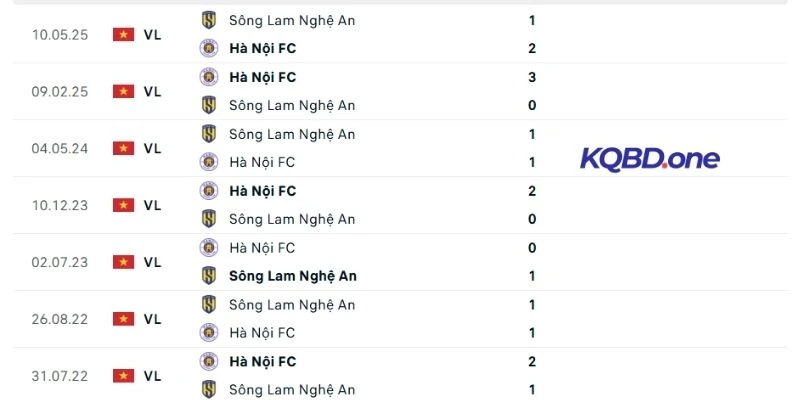
Task: Click the VL league label for 26.08.22
Action: coord(152,319)
